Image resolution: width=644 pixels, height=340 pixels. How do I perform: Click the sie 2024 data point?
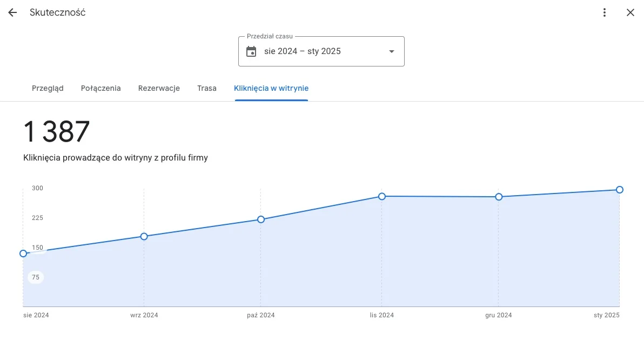click(x=23, y=254)
